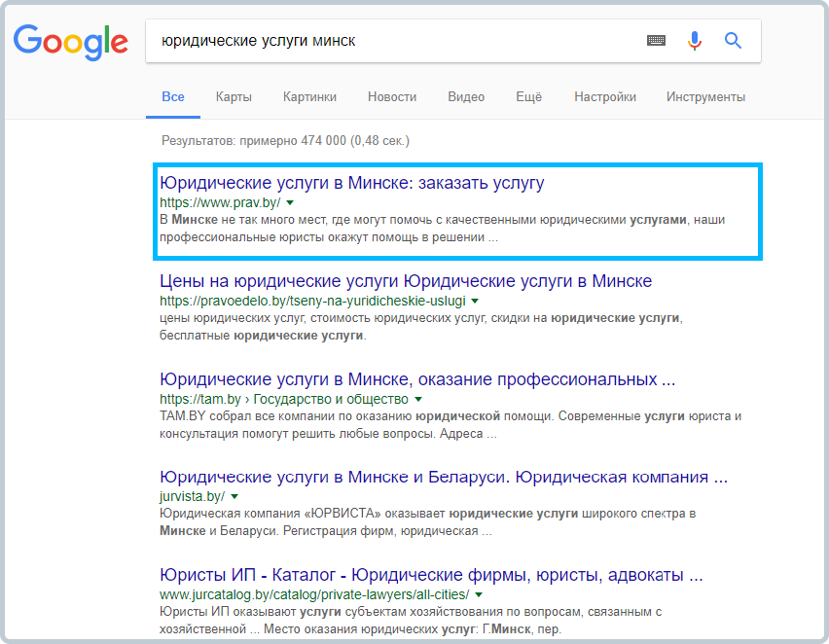Click the blue magnifier search icon
The height and width of the screenshot is (644, 829).
click(x=733, y=40)
